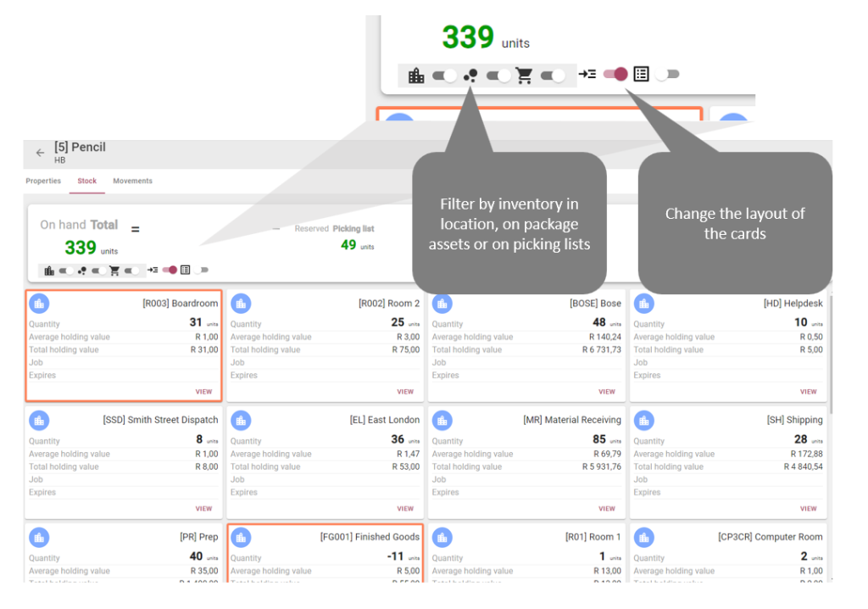
Task: Toggle the location filter switch in zoomed bar
Action: pos(444,75)
